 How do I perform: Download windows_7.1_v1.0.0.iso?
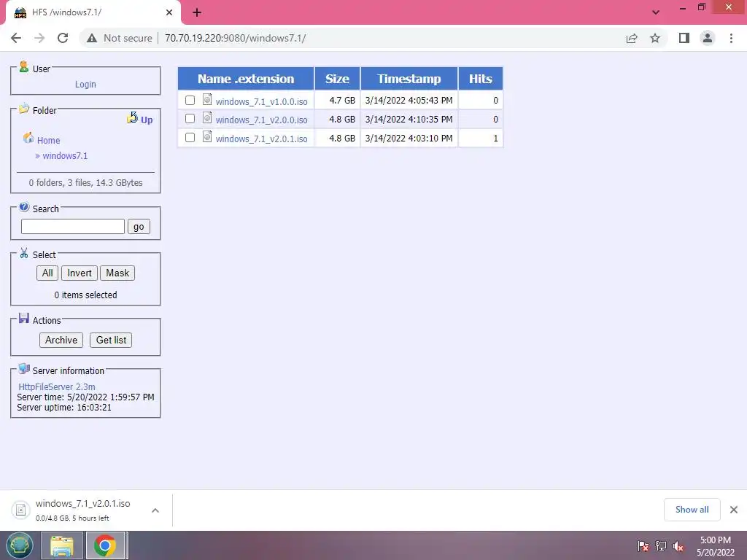coord(262,101)
